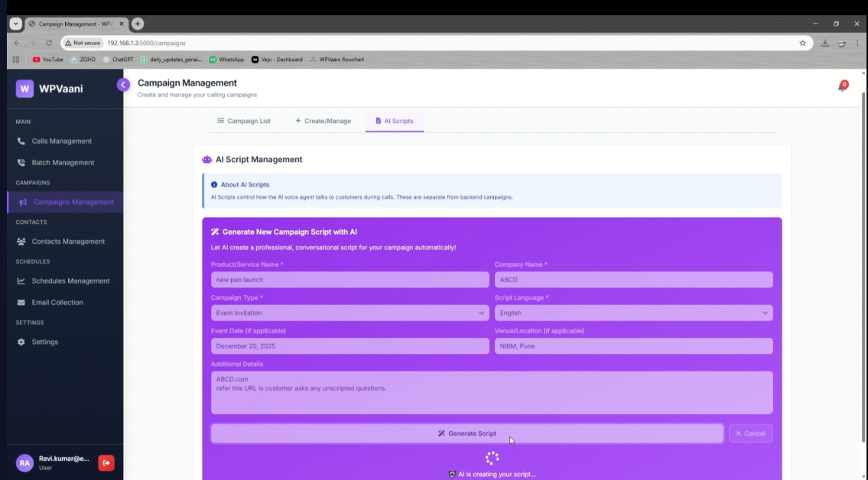868x480 pixels.
Task: Open the Script Language dropdown
Action: tap(634, 313)
